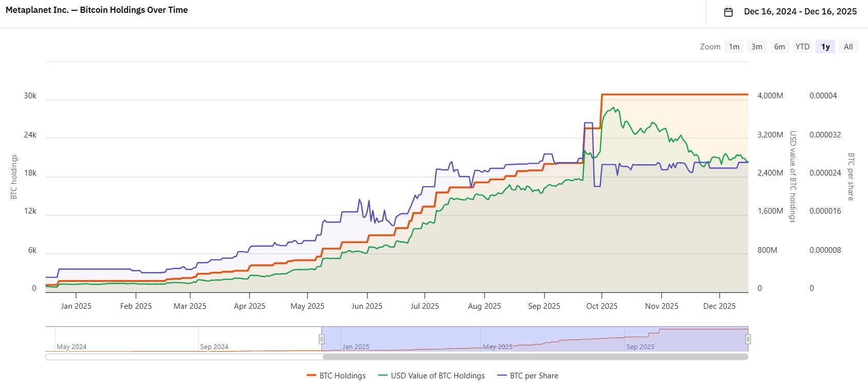Click the Apr 2025 x-axis label
The width and height of the screenshot is (868, 383).
coord(249,306)
